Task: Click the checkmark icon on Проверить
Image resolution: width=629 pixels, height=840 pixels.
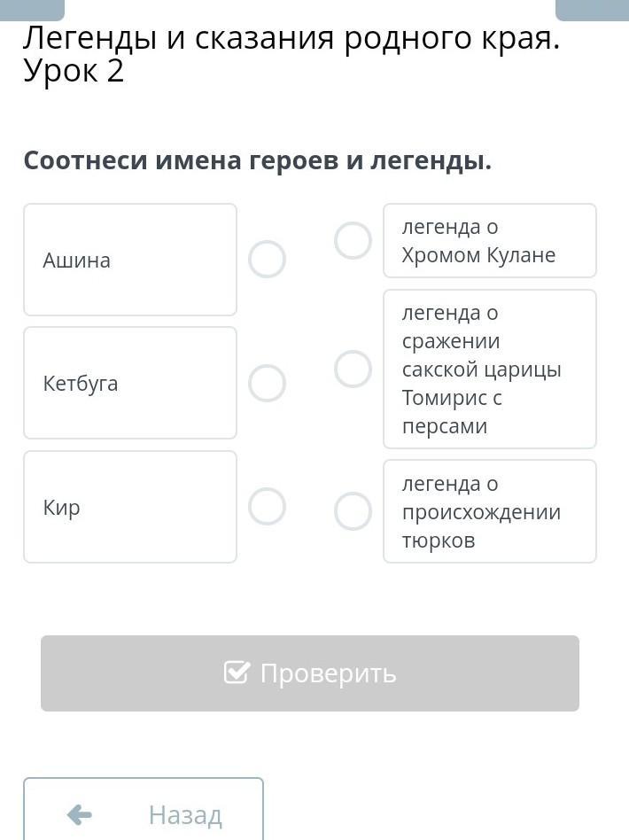Action: click(237, 673)
